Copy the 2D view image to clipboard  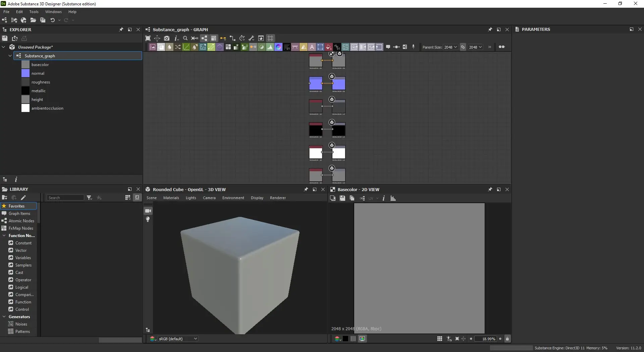pyautogui.click(x=352, y=198)
